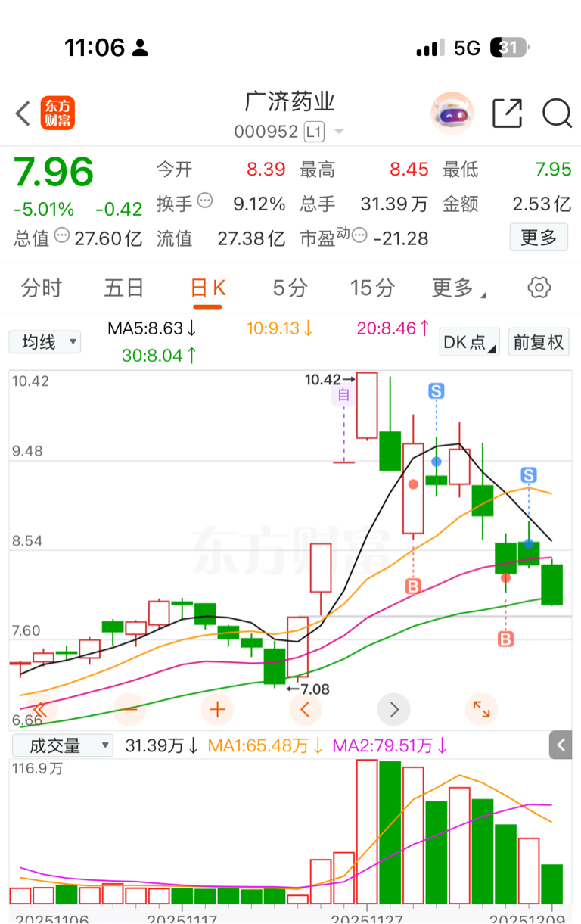Open the search magnifier icon

pos(557,114)
